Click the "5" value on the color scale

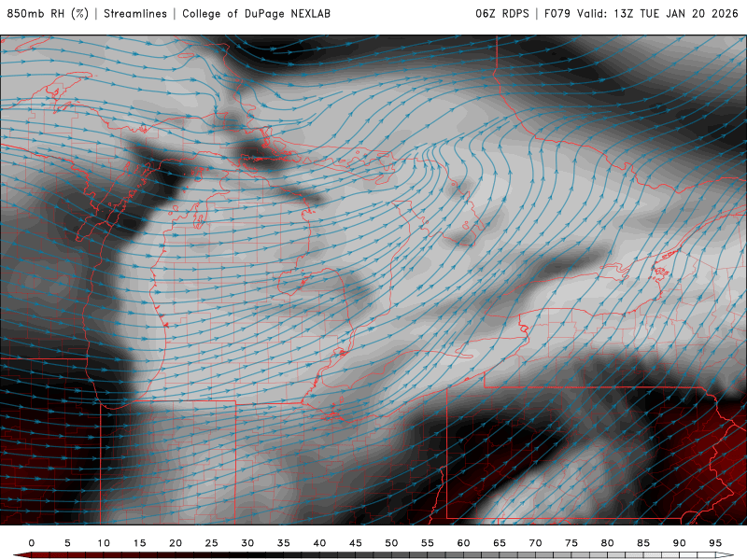(x=67, y=543)
